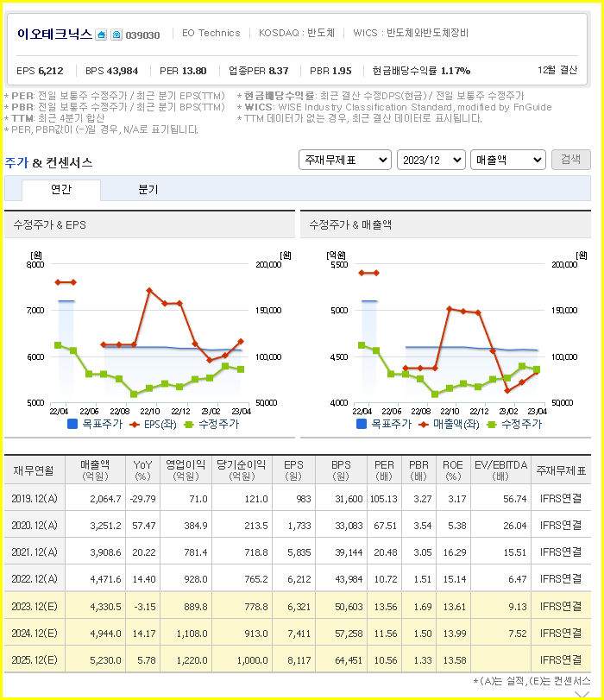This screenshot has width=604, height=700.
Task: Click the PBR (배) column header
Action: coord(418,470)
